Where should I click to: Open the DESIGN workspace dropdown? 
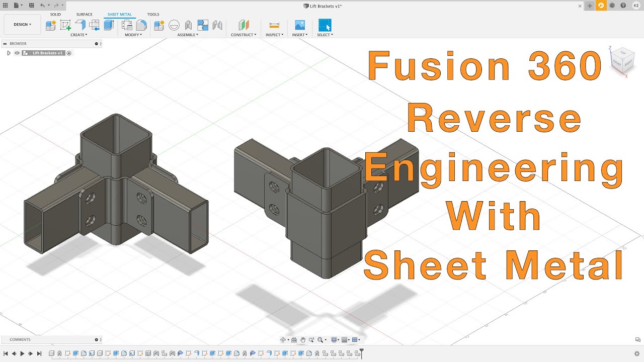point(22,24)
